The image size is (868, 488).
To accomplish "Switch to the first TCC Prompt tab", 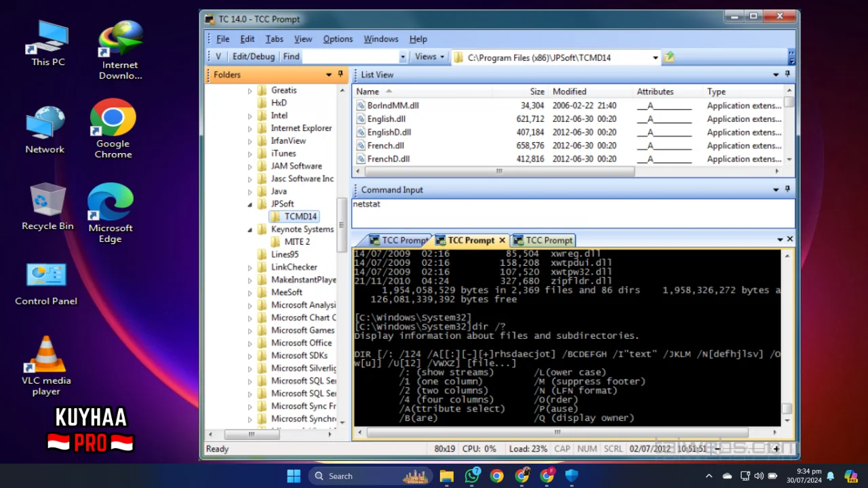I will (x=399, y=241).
